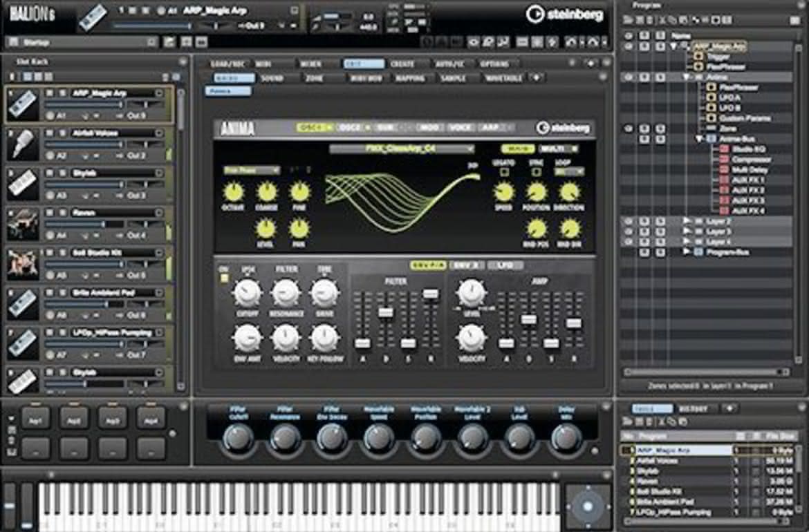This screenshot has width=809, height=532.
Task: Click the Filter Cutoff quick control knob
Action: (238, 439)
